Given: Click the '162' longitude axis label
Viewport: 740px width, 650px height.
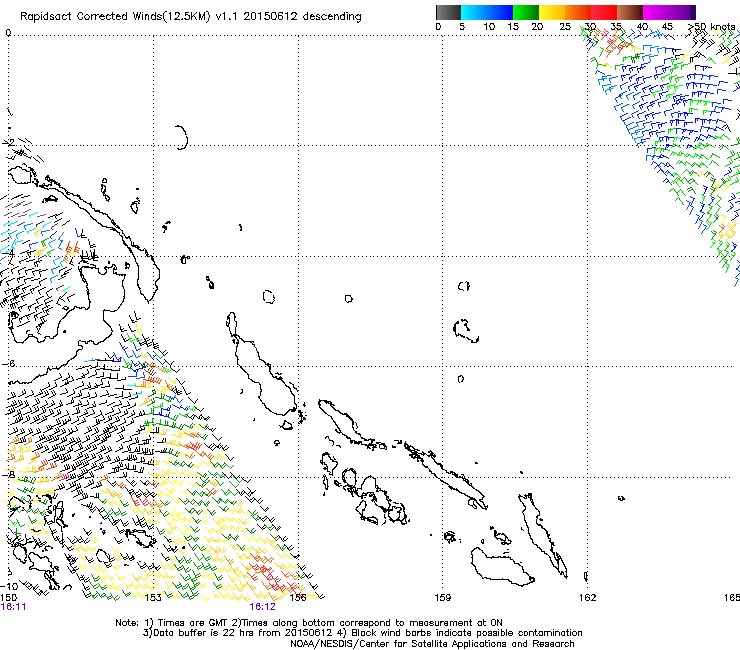Looking at the screenshot, I should click(x=588, y=598).
